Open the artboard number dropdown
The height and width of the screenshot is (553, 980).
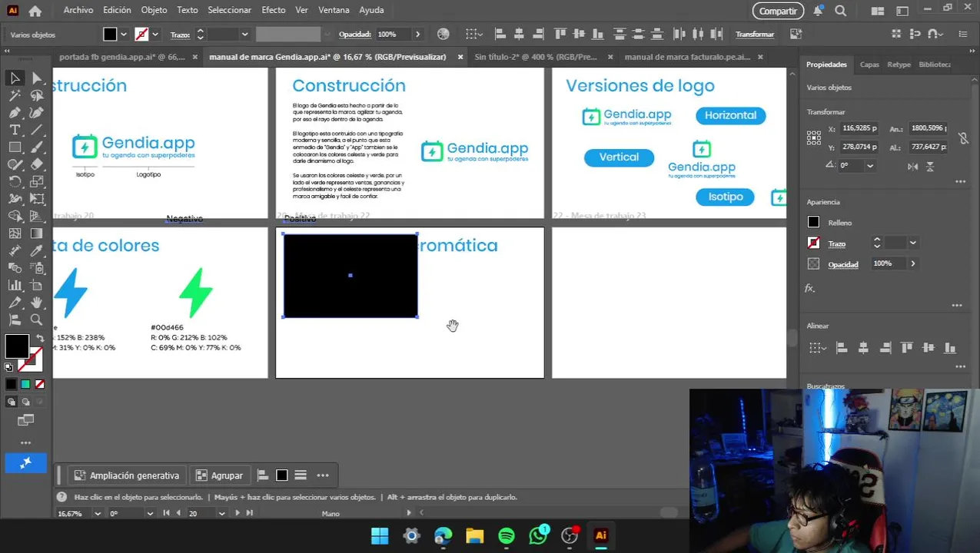click(x=221, y=513)
